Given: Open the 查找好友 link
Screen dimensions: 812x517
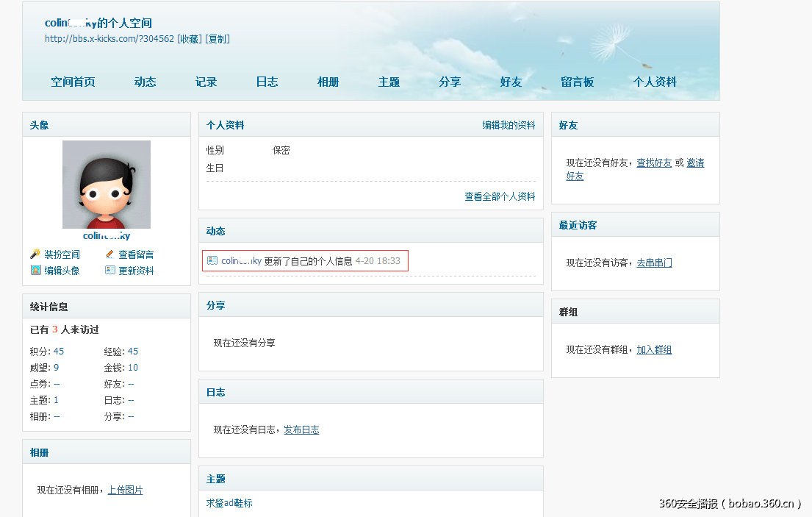Looking at the screenshot, I should [x=654, y=163].
